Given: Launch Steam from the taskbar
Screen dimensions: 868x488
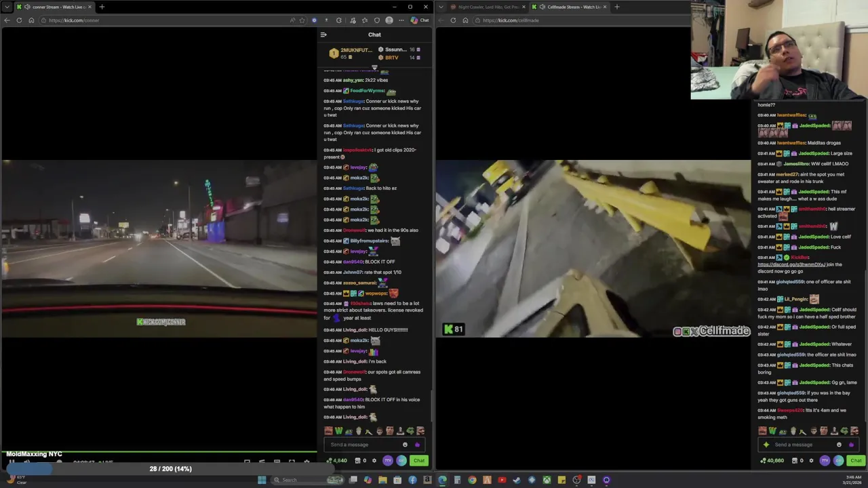Looking at the screenshot, I should pyautogui.click(x=517, y=480).
